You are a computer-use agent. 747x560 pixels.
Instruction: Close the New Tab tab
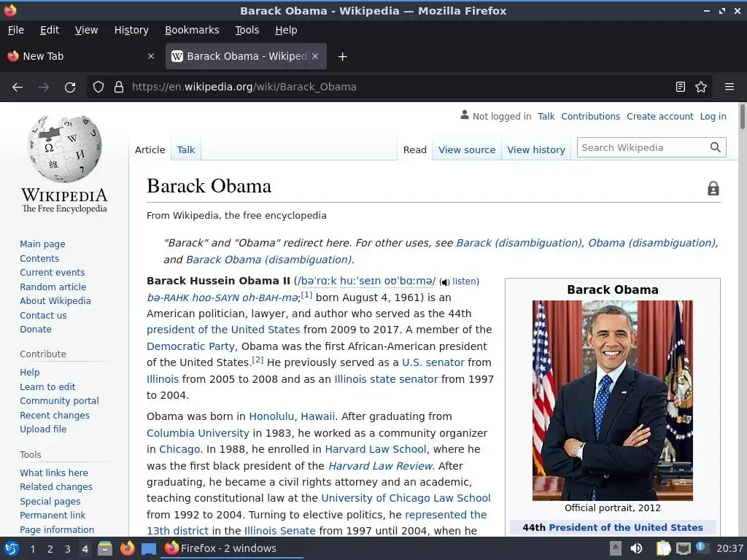tap(151, 56)
